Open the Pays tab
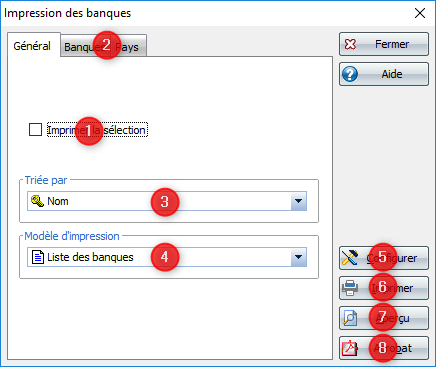The width and height of the screenshot is (436, 367). point(128,46)
